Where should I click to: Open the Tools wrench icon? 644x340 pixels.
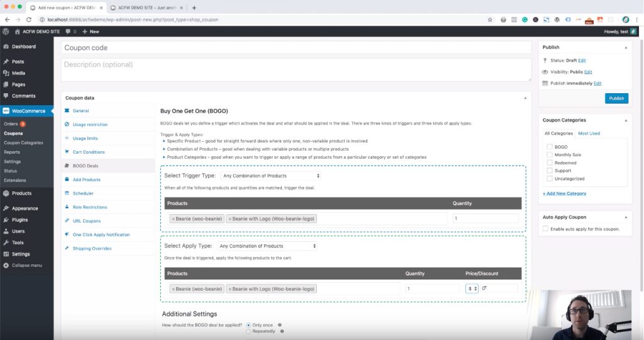tap(6, 242)
